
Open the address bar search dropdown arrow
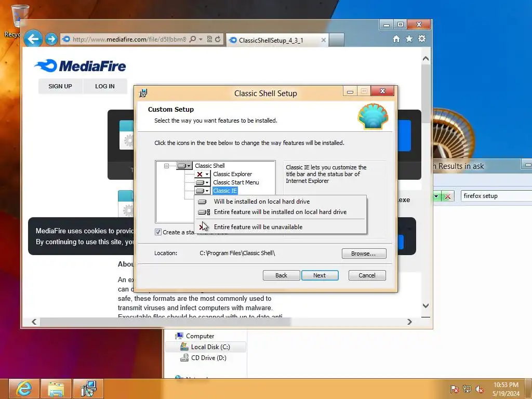pos(201,39)
